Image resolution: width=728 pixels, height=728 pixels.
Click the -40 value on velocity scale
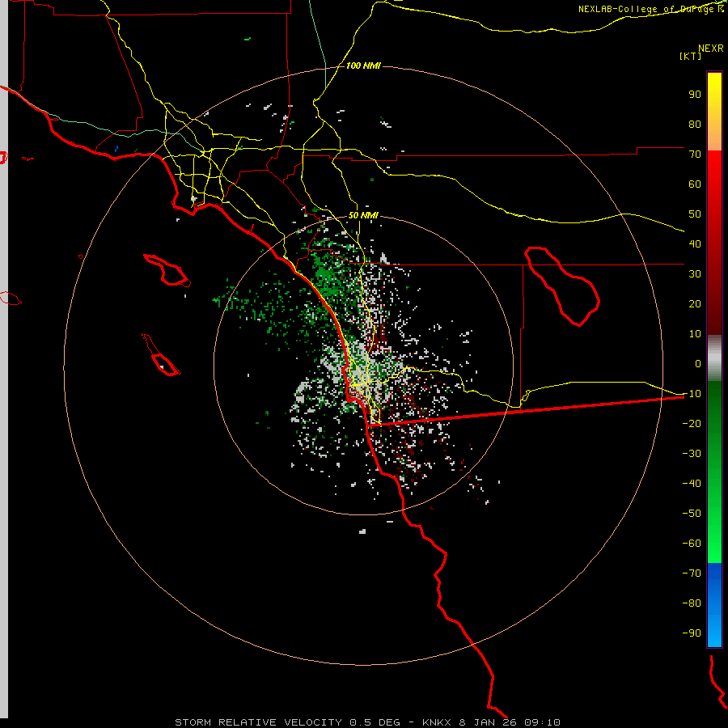[692, 484]
